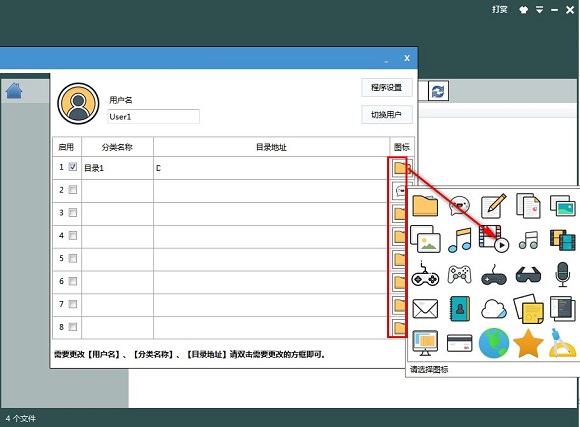Click the row 3 folder icon button

tap(399, 214)
